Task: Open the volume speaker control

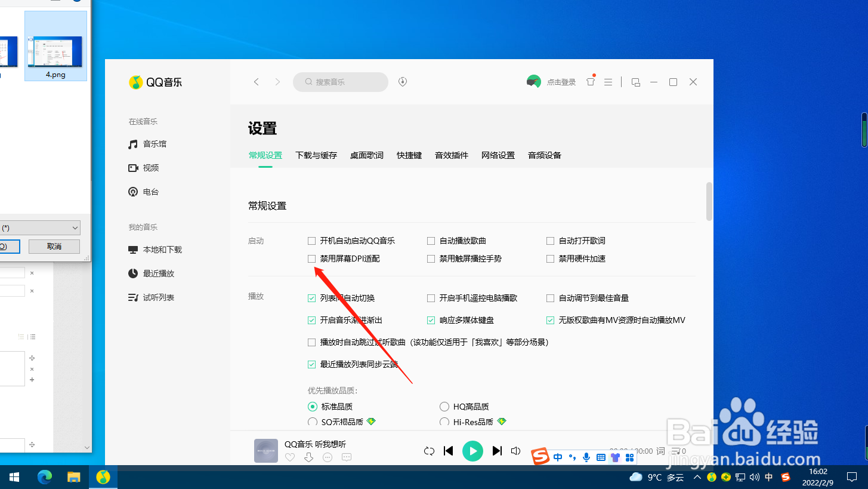Action: click(x=517, y=451)
